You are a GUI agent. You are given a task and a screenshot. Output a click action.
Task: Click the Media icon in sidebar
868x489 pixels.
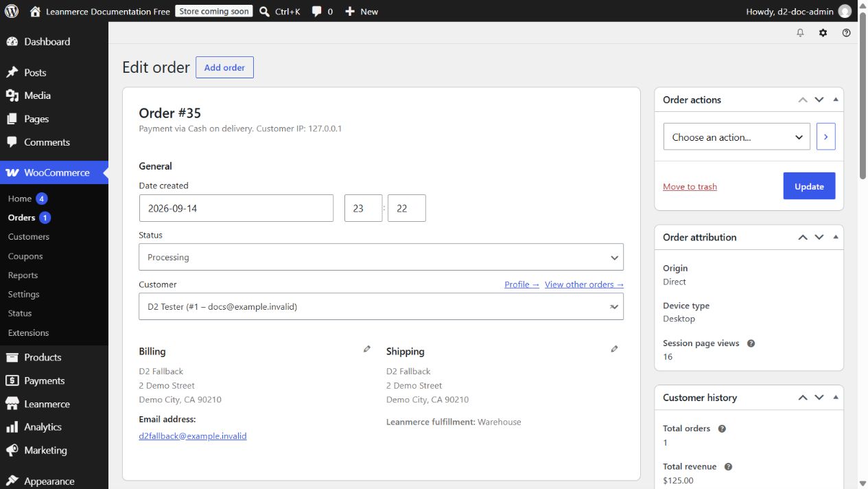tap(12, 95)
